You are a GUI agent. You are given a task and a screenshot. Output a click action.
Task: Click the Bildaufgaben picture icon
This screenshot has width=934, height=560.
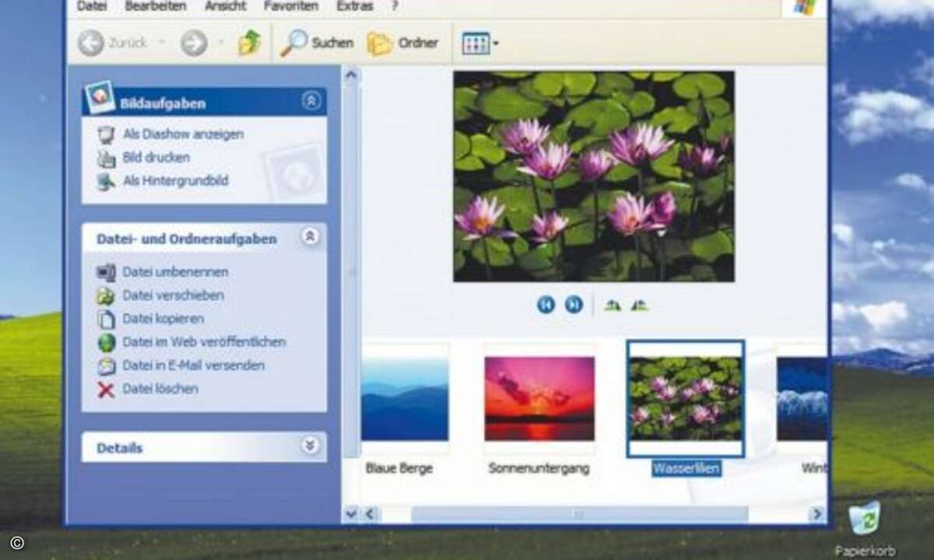coord(99,96)
